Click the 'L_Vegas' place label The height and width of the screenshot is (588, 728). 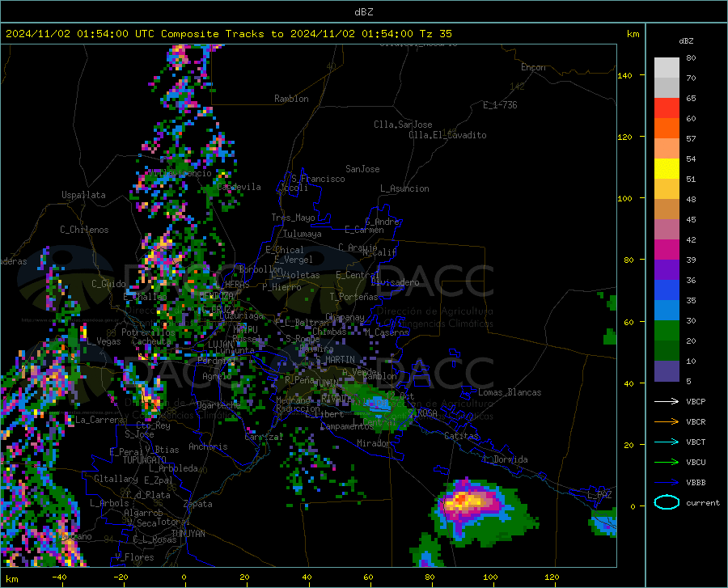click(104, 341)
